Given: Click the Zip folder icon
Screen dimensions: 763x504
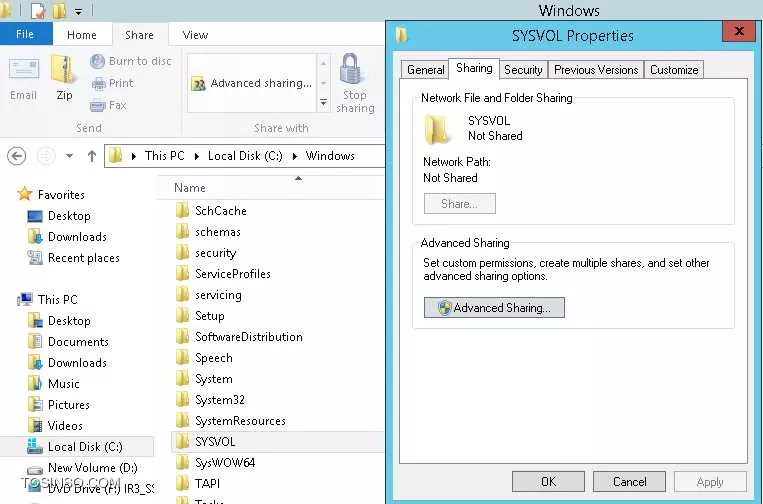Looking at the screenshot, I should tap(64, 70).
